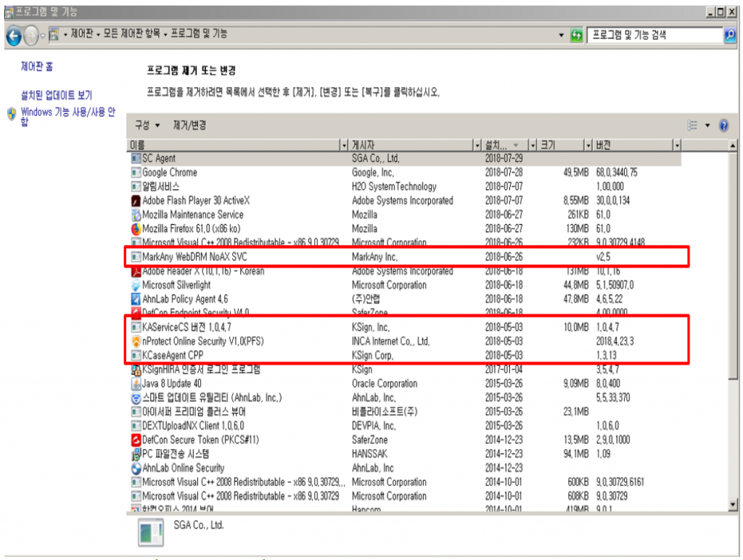Click the view mode icon in toolbar

coord(692,125)
